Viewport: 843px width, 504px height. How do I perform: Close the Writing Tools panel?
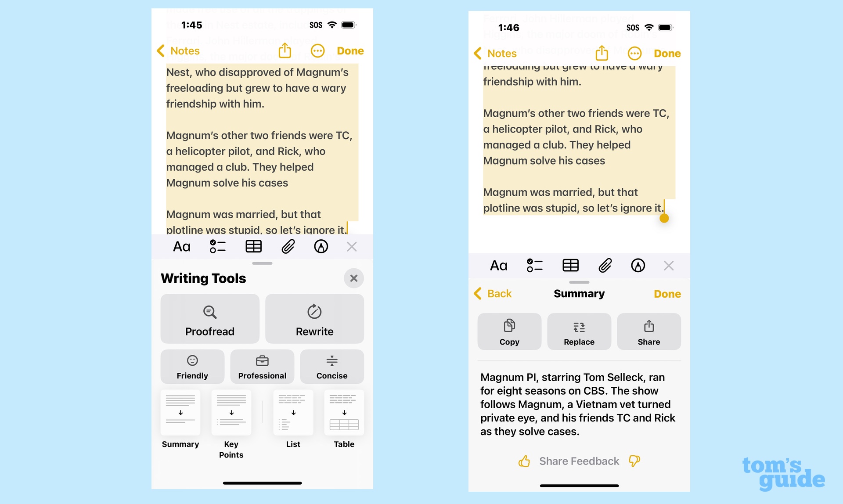354,278
